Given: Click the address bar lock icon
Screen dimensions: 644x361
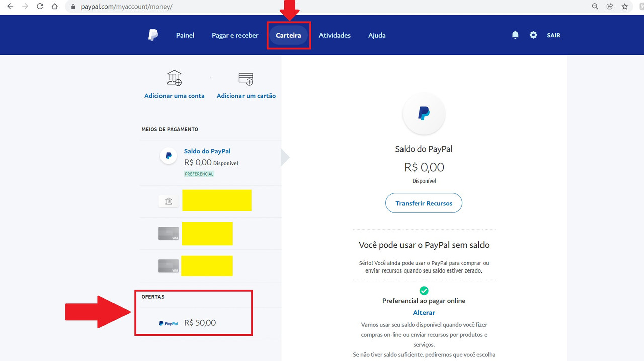Looking at the screenshot, I should pyautogui.click(x=73, y=7).
